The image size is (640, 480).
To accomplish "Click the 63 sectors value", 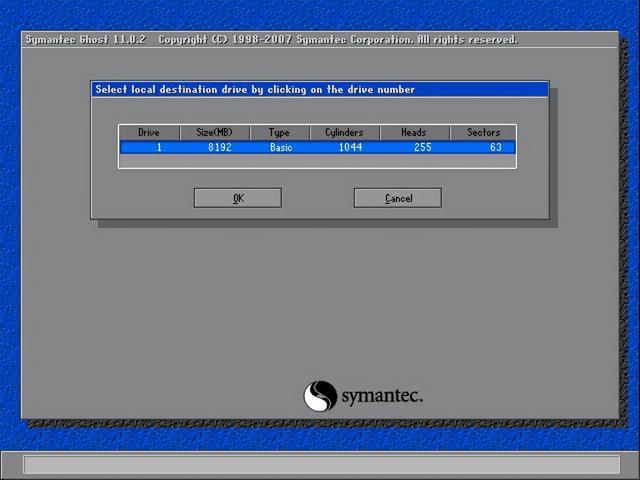I will point(496,147).
